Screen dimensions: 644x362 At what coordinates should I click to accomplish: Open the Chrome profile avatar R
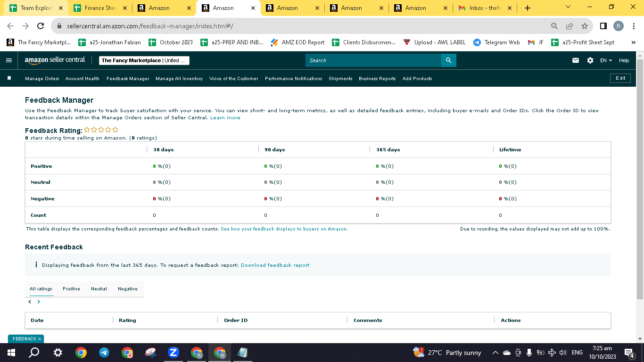[619, 26]
